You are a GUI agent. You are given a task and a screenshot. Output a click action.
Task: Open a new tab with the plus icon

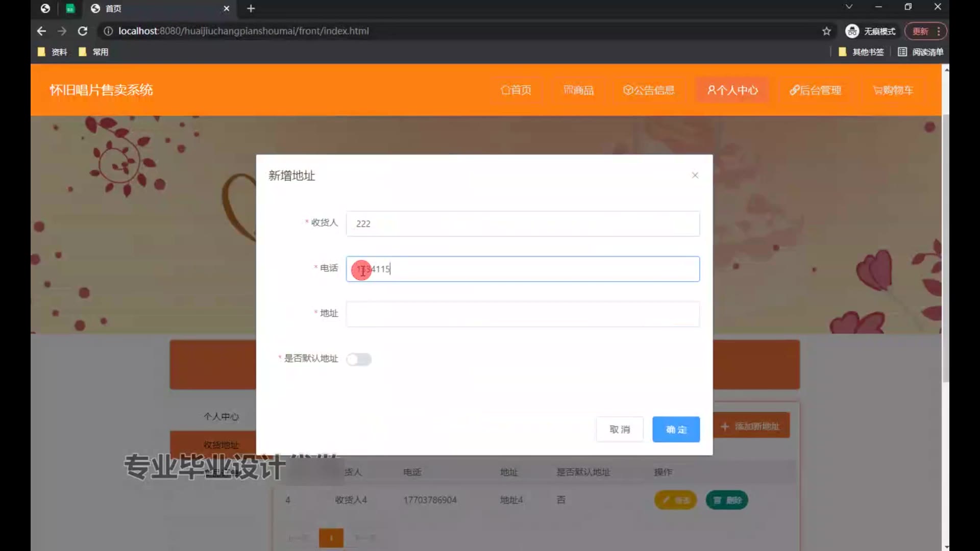click(x=251, y=8)
